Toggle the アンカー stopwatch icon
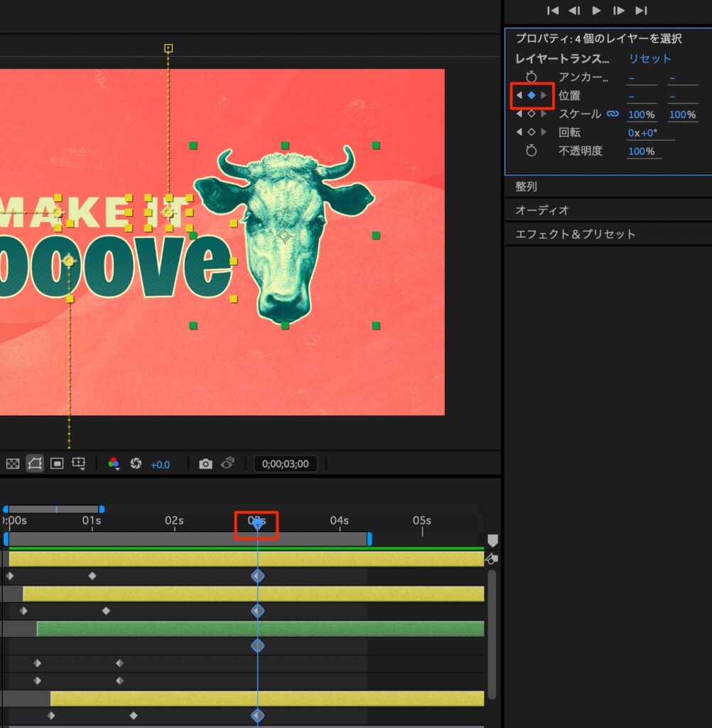 pyautogui.click(x=531, y=77)
